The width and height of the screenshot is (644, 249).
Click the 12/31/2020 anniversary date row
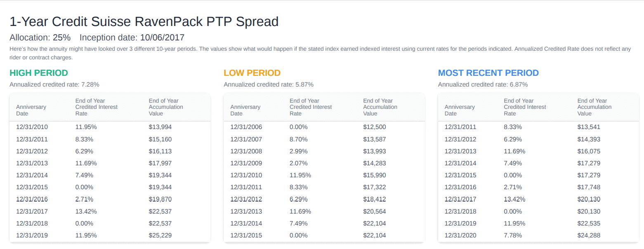point(460,236)
